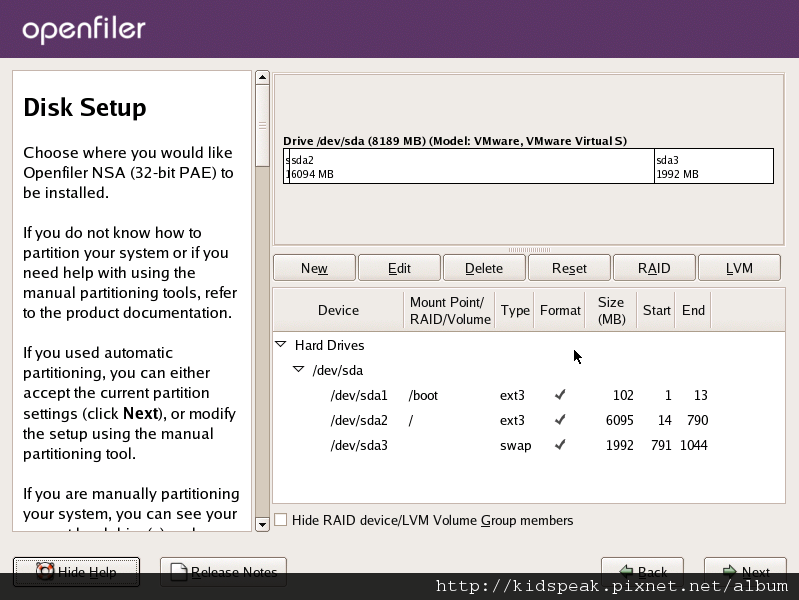Screen dimensions: 799x600
Task: Click the swap type cell of sda3
Action: tap(515, 445)
